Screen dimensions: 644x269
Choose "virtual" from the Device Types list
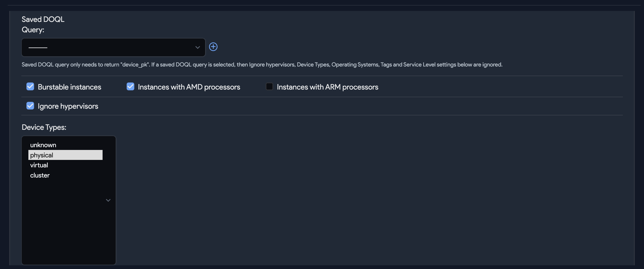tap(39, 165)
